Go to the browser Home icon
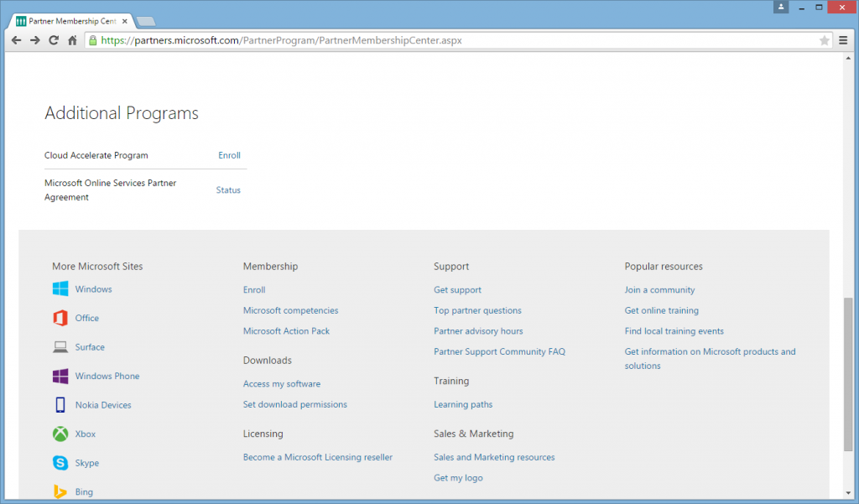Screen dimensions: 859x504 click(72, 40)
